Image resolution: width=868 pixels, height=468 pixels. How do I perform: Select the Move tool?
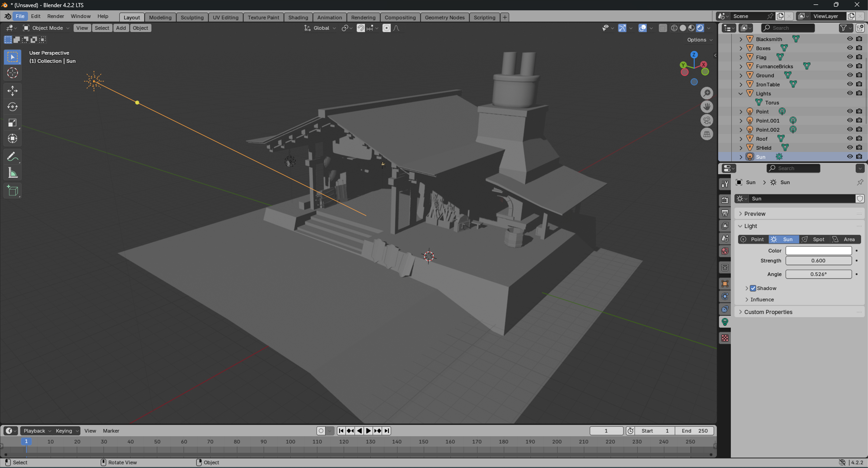coord(12,91)
